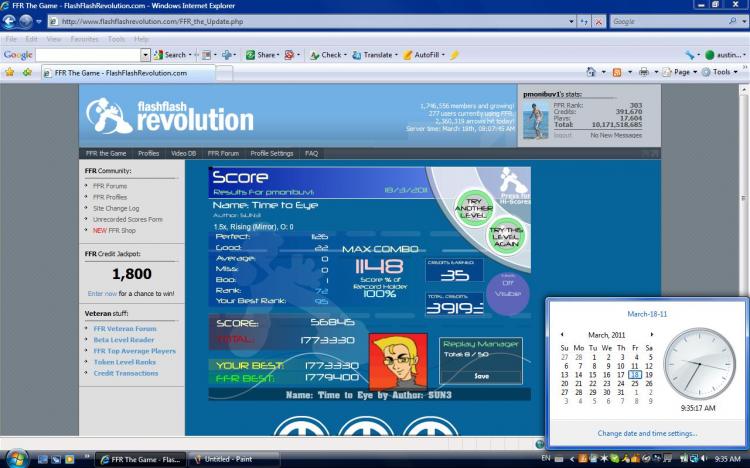Open the austin account dropdown
750x468 pixels.
pos(725,55)
